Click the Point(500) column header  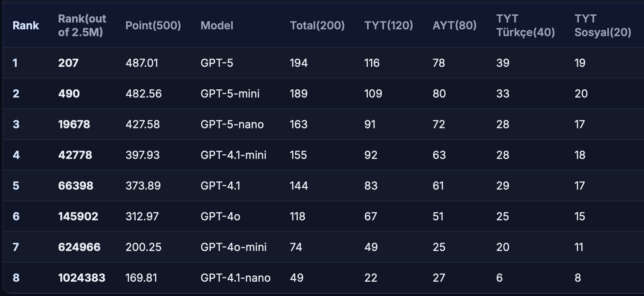pyautogui.click(x=153, y=26)
